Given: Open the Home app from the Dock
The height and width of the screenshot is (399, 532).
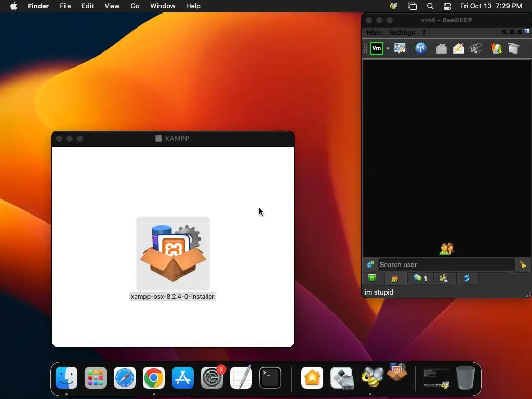Looking at the screenshot, I should point(312,378).
